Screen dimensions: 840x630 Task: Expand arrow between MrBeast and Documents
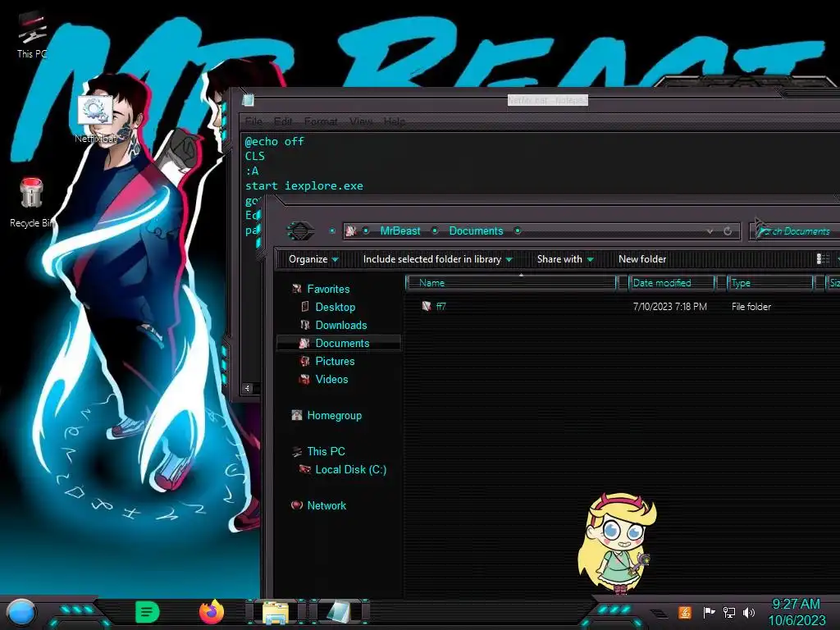[x=435, y=231]
